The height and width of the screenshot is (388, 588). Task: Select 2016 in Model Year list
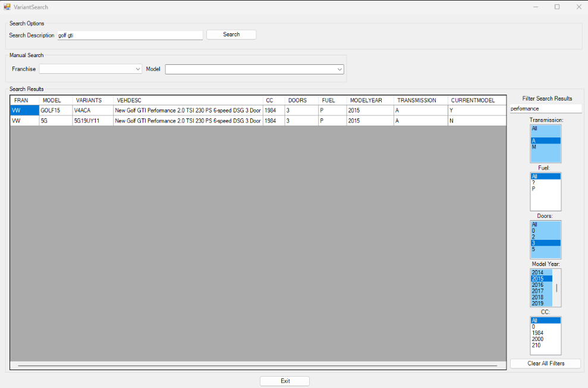542,285
